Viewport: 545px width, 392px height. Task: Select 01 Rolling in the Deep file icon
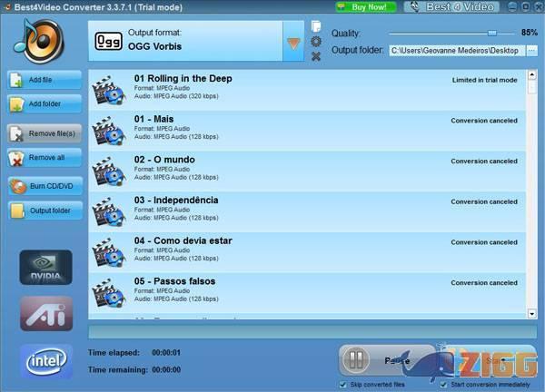tap(108, 90)
